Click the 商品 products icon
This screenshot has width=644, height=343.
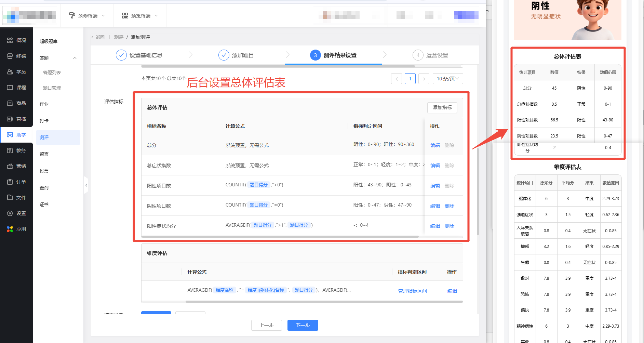(x=10, y=103)
